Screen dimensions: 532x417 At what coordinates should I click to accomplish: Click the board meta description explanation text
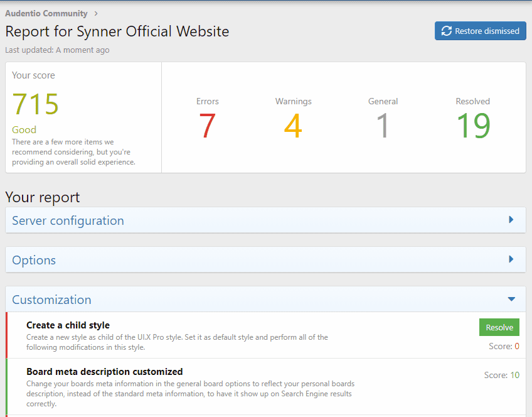(190, 394)
